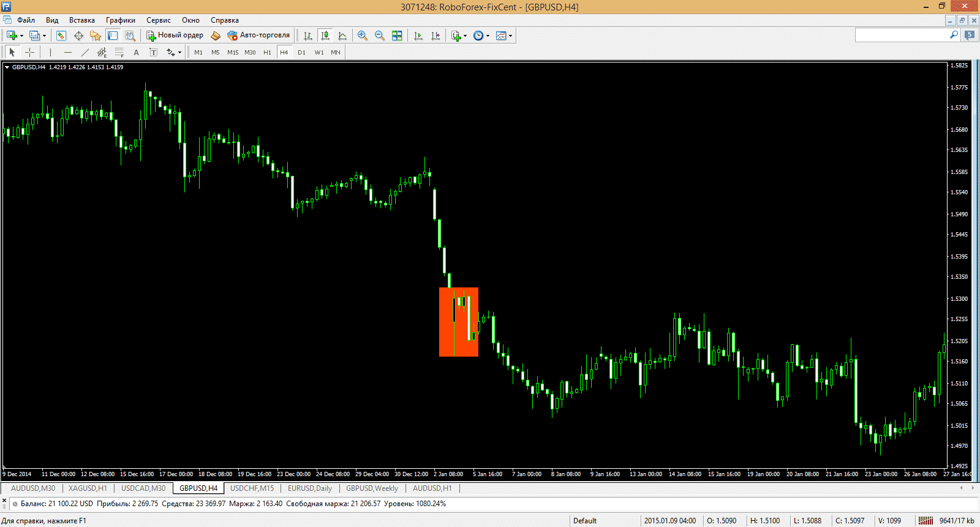Select the Text label tool
The image size is (980, 527).
tap(136, 52)
